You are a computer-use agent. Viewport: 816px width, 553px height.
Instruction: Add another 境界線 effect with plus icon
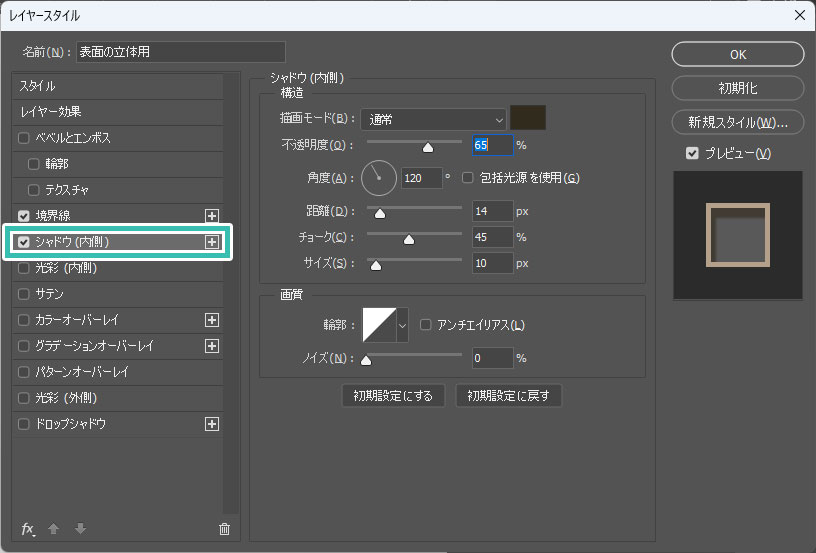point(212,215)
